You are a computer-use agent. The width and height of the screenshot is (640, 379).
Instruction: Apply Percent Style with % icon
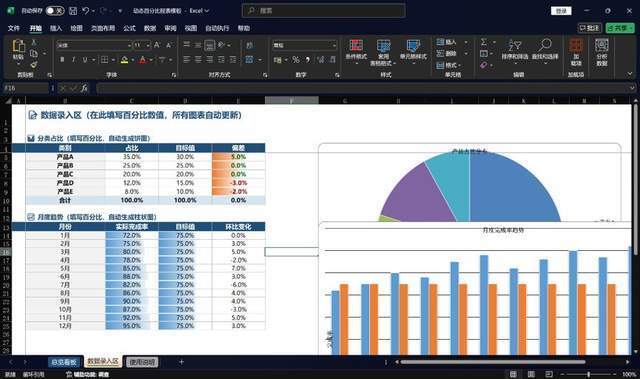click(x=296, y=60)
